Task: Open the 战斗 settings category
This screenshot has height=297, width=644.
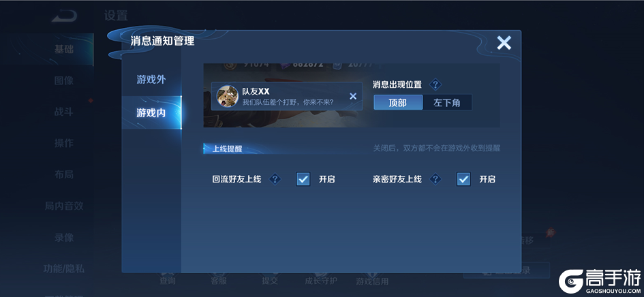Action: [63, 112]
